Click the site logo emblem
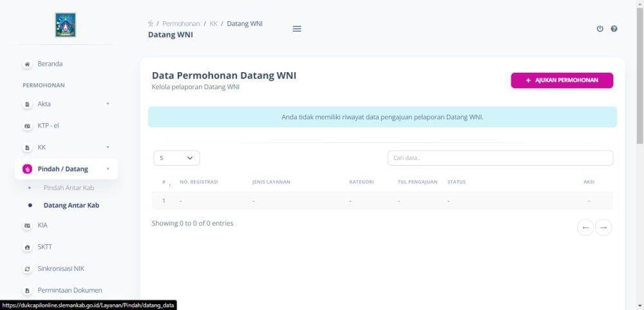 (65, 25)
